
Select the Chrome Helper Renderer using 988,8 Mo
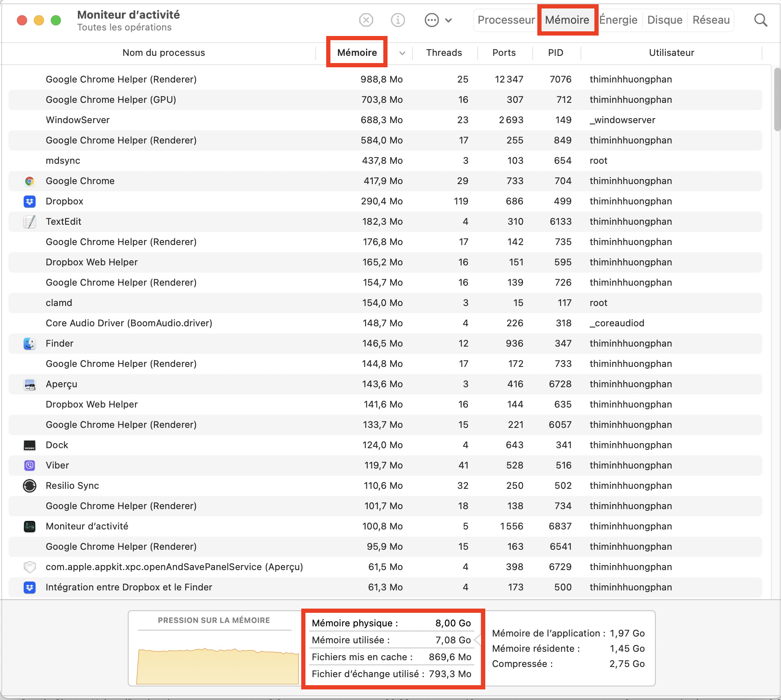coord(385,80)
